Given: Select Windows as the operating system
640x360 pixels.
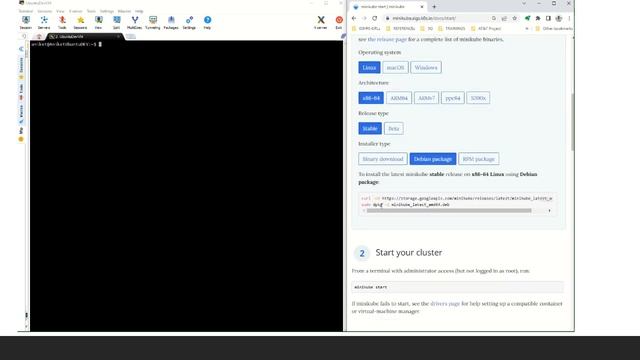Looking at the screenshot, I should point(426,67).
